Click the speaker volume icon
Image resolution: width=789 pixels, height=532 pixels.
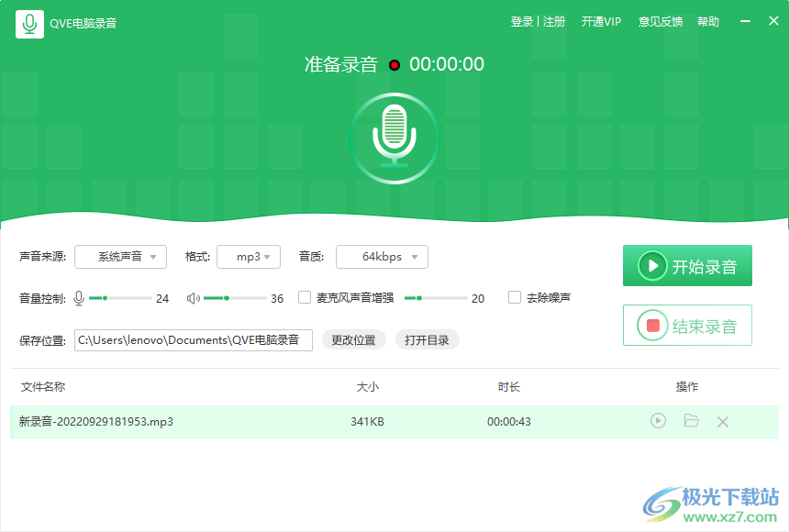coord(194,297)
